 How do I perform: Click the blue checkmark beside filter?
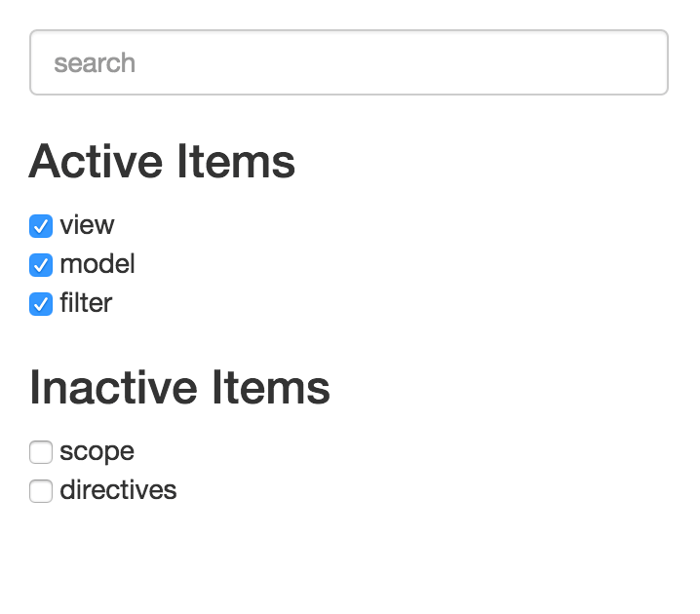[x=41, y=304]
